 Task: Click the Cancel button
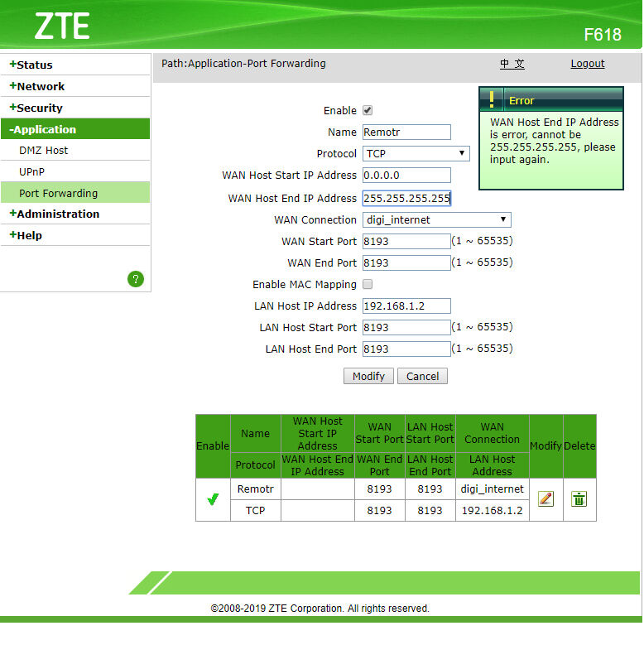pyautogui.click(x=422, y=376)
